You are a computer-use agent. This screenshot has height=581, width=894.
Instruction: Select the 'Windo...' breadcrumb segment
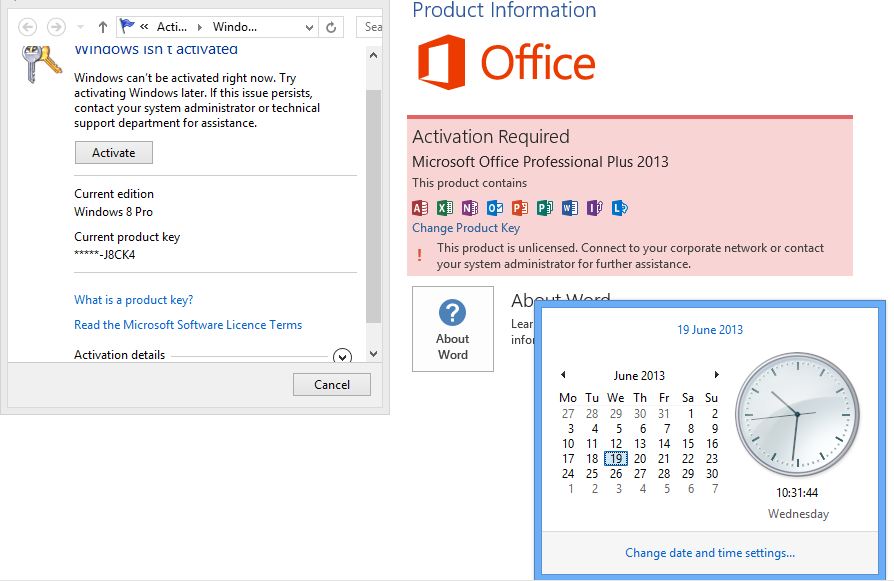(234, 27)
